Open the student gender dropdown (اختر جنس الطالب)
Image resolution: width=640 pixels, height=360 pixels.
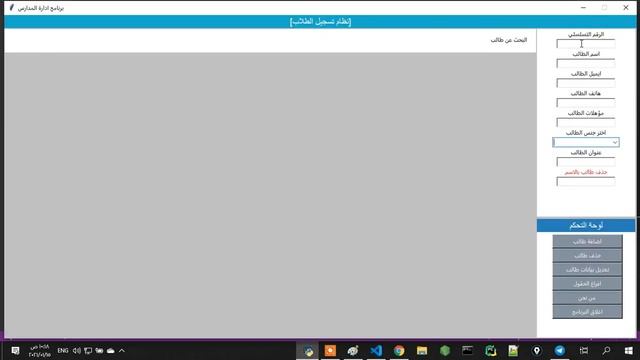click(586, 142)
